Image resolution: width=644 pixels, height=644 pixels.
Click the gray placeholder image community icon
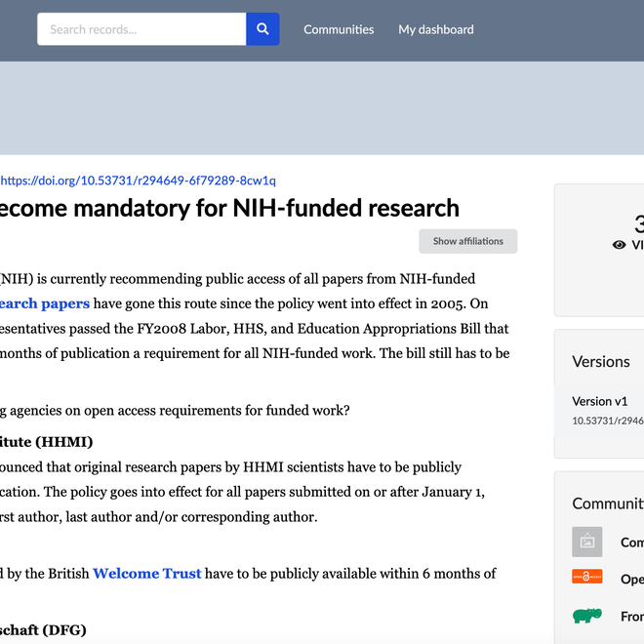coord(586,542)
